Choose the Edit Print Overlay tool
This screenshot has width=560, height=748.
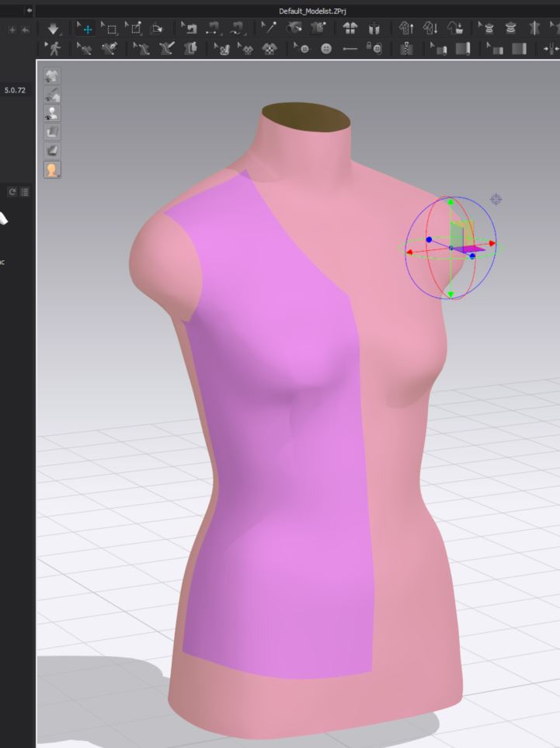(246, 48)
